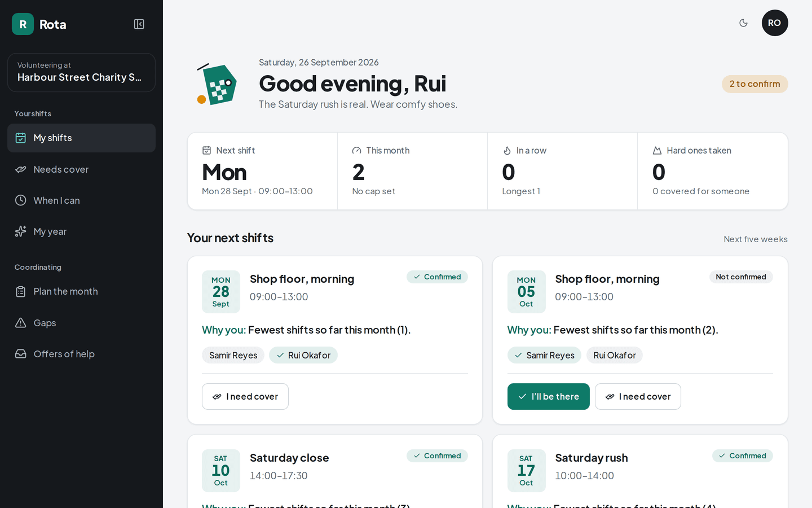The width and height of the screenshot is (812, 508).
Task: Click 'Your next shifts' heading
Action: (230, 238)
